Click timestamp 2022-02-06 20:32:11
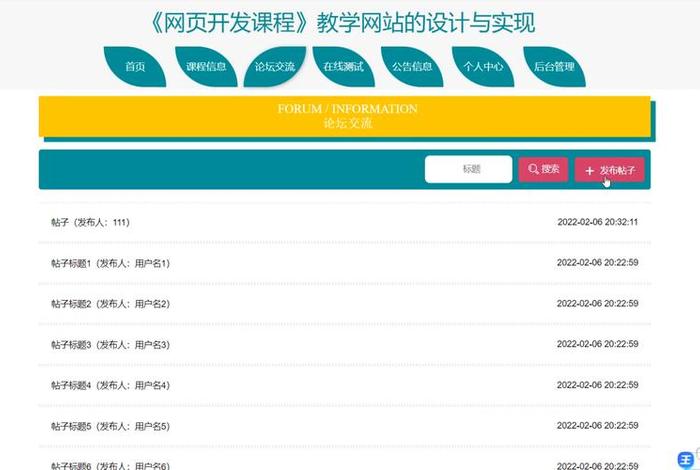This screenshot has height=470, width=700. [597, 222]
